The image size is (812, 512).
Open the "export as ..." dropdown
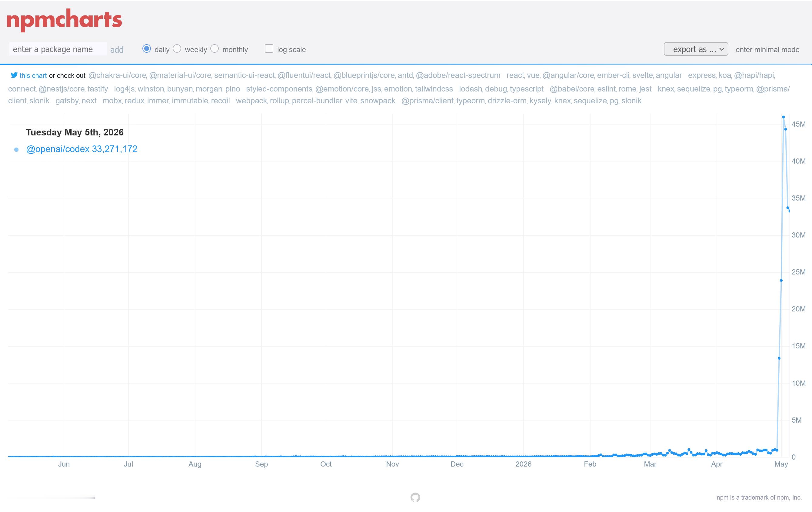(696, 49)
